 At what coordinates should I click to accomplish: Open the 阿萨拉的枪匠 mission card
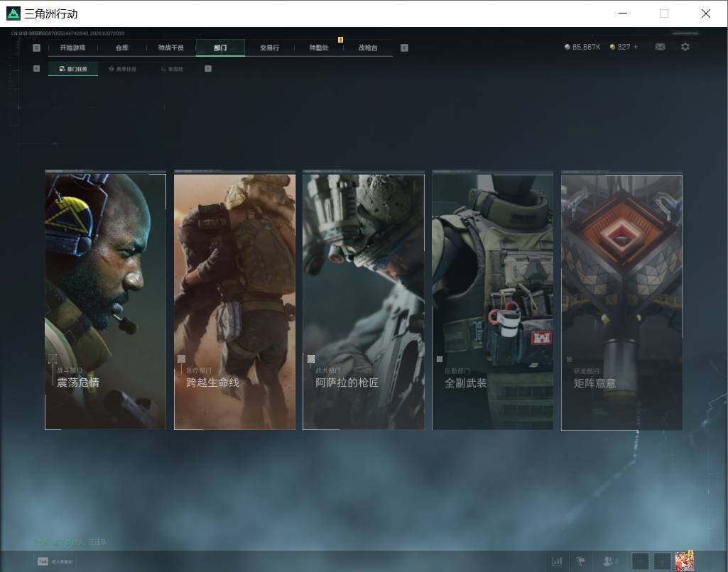click(364, 301)
